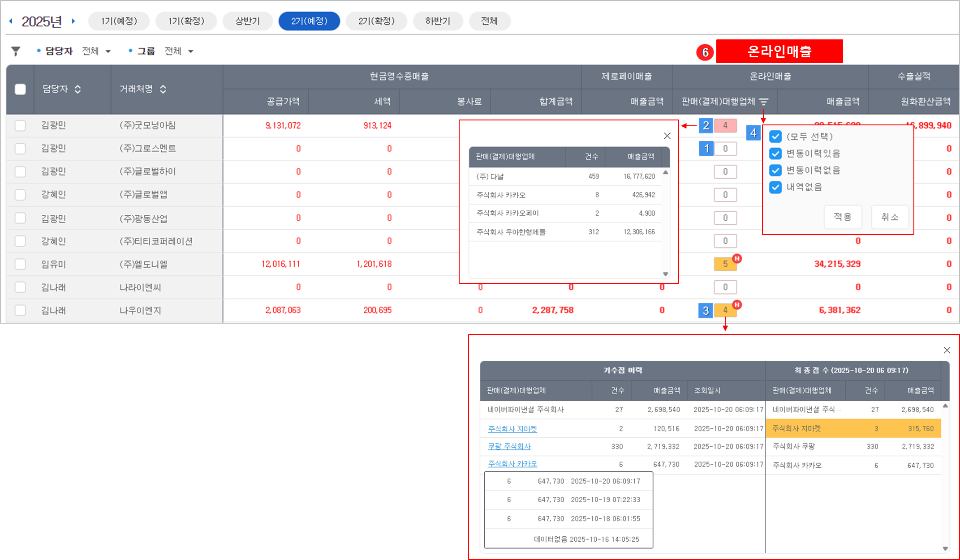This screenshot has width=960, height=560.
Task: Uncheck 변동이력없음 filter option
Action: pyautogui.click(x=775, y=170)
